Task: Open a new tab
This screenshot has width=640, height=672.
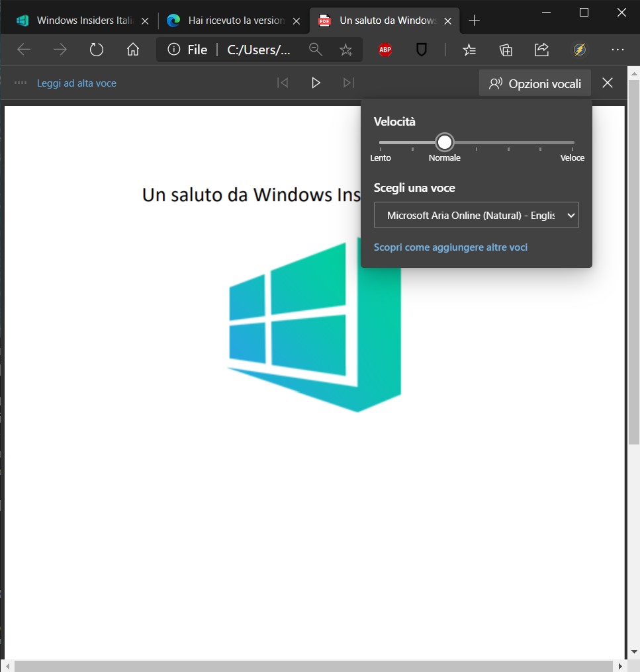Action: [474, 21]
